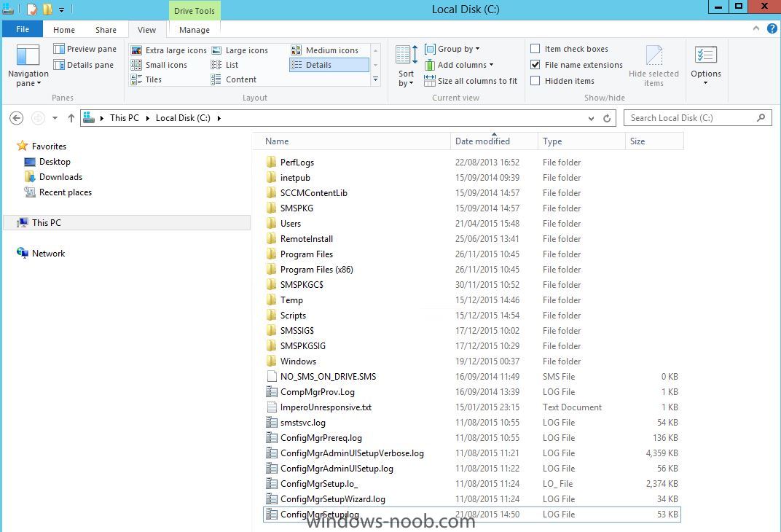The width and height of the screenshot is (781, 532).
Task: Open the Add columns dropdown
Action: point(459,65)
